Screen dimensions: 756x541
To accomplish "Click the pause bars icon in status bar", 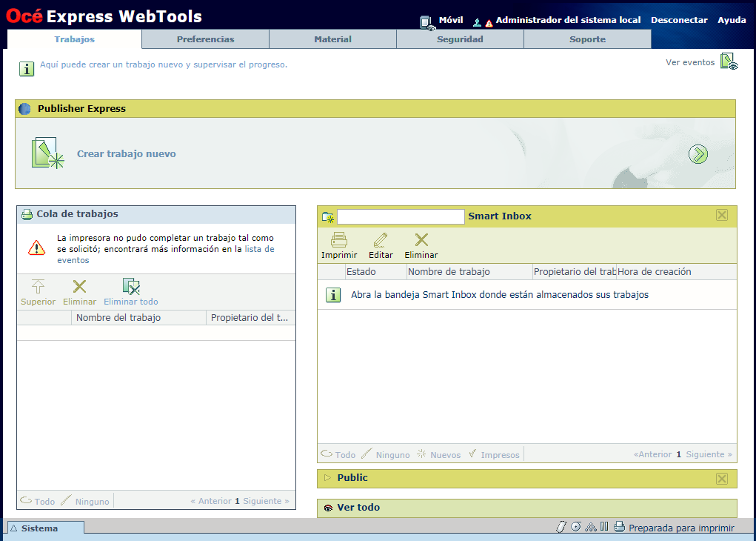I will (x=604, y=526).
